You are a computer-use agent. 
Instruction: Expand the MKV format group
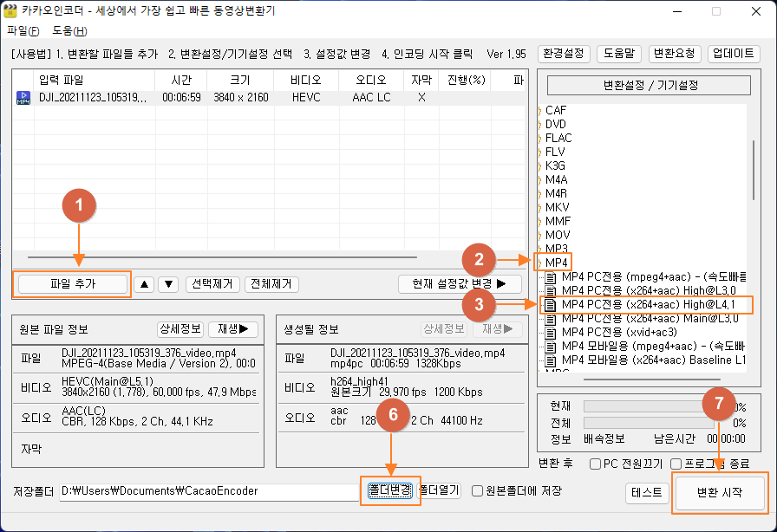tap(539, 208)
